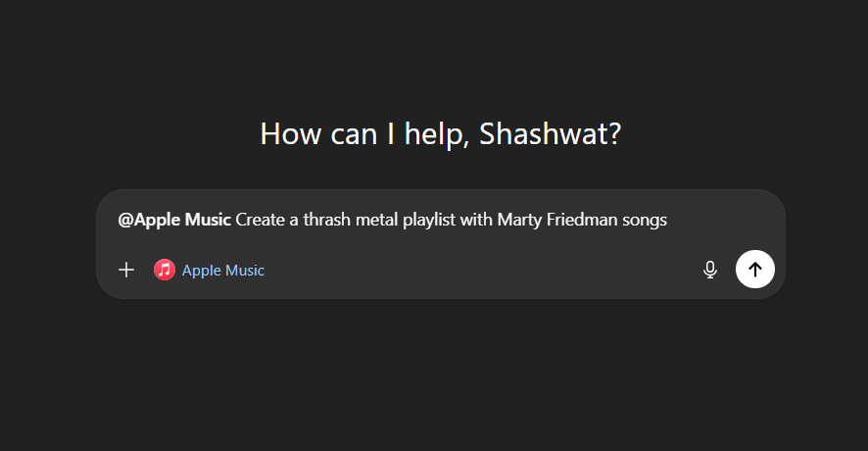Click empty space between Apple Music and microphone
Screen dimensions: 868x451
[480, 270]
